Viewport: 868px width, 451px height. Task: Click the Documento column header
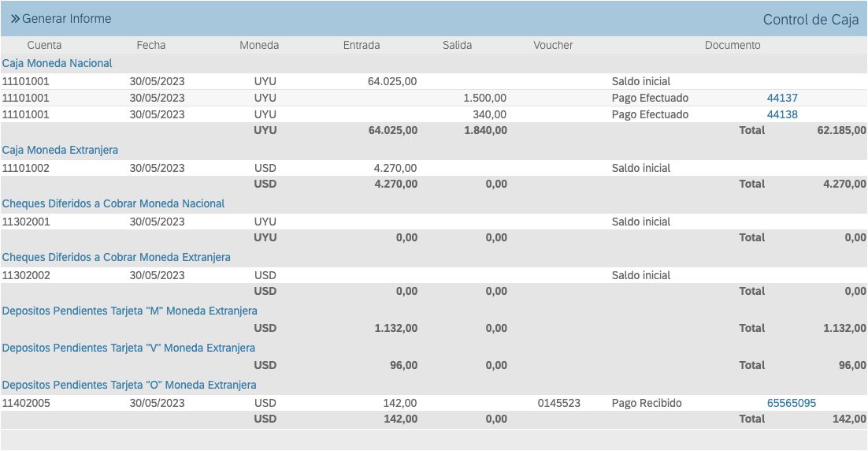[733, 45]
